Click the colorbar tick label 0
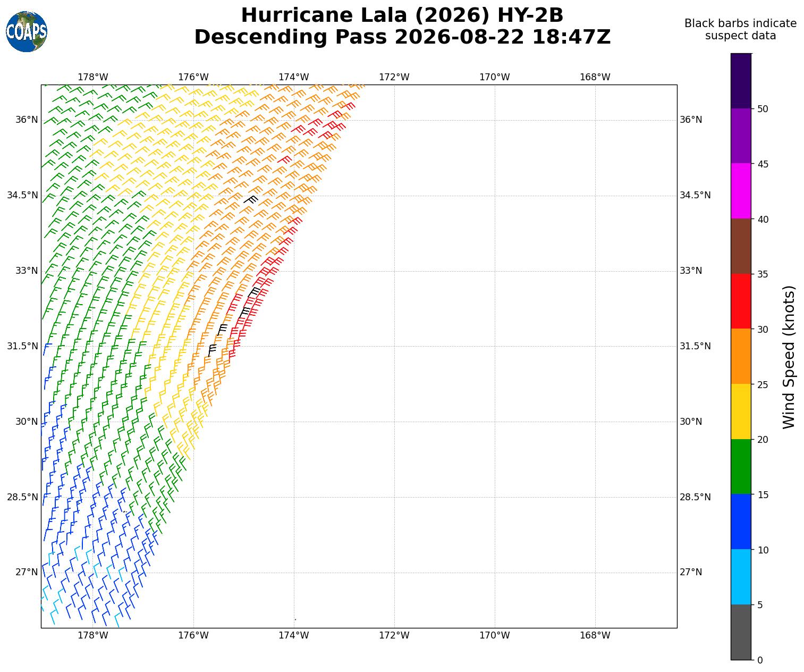This screenshot has height=672, width=804. coord(760,660)
